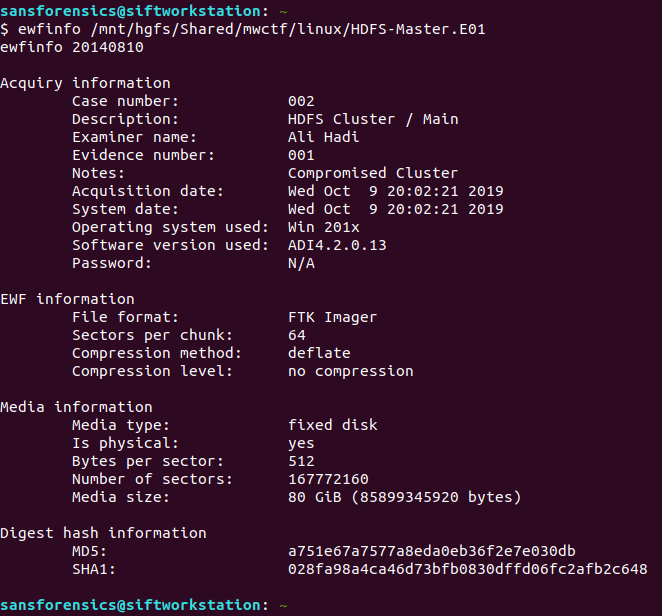
Task: Click the MD5 hash value
Action: coord(431,551)
